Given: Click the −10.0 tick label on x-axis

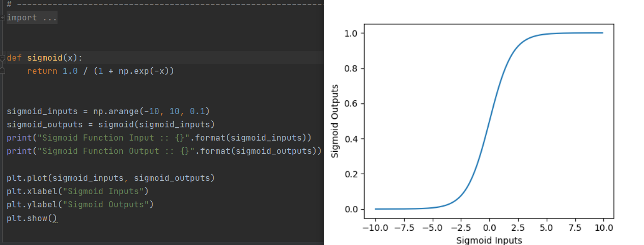Looking at the screenshot, I should 376,227.
